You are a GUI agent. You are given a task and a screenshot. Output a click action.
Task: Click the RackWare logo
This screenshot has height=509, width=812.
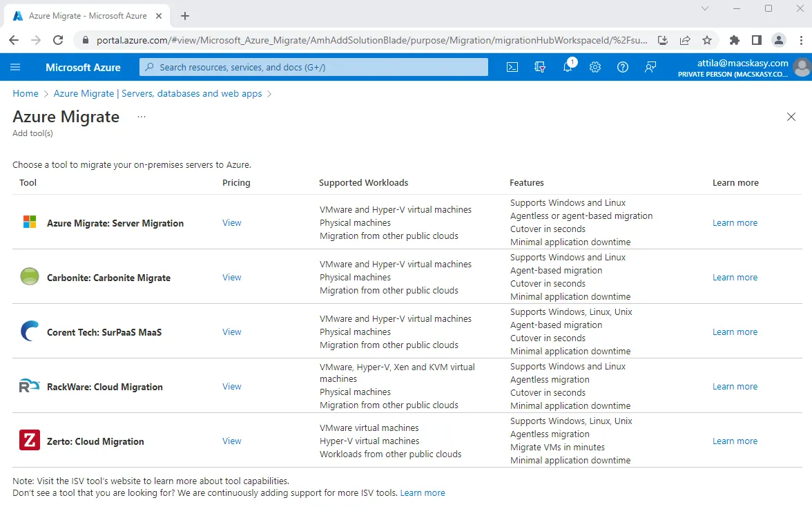pyautogui.click(x=30, y=386)
